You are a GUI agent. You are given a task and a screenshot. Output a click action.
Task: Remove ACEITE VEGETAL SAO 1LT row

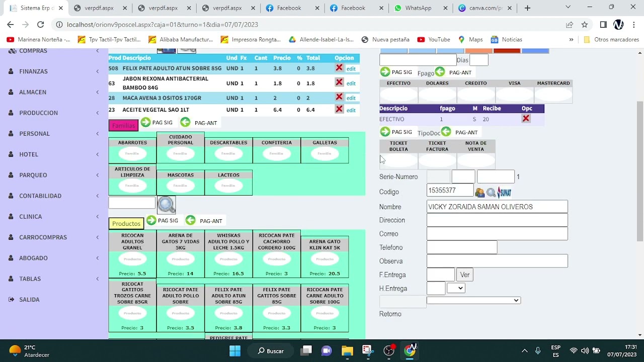click(x=339, y=109)
